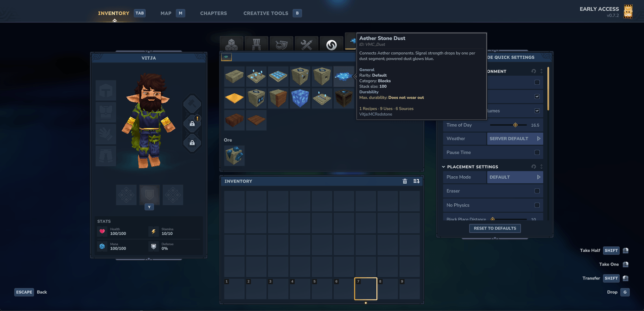
Task: Open the furniture category tab with chair icon
Action: [x=256, y=44]
